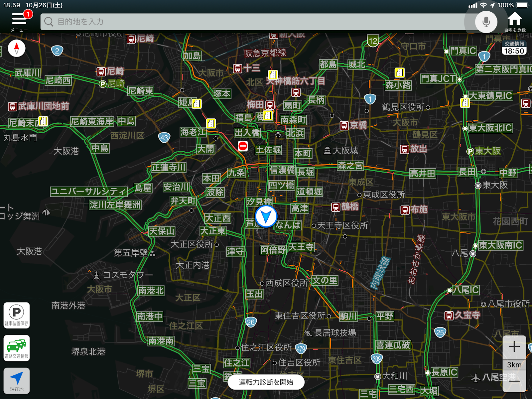Tap route 479 shield marker
The image size is (532, 399).
(x=301, y=349)
